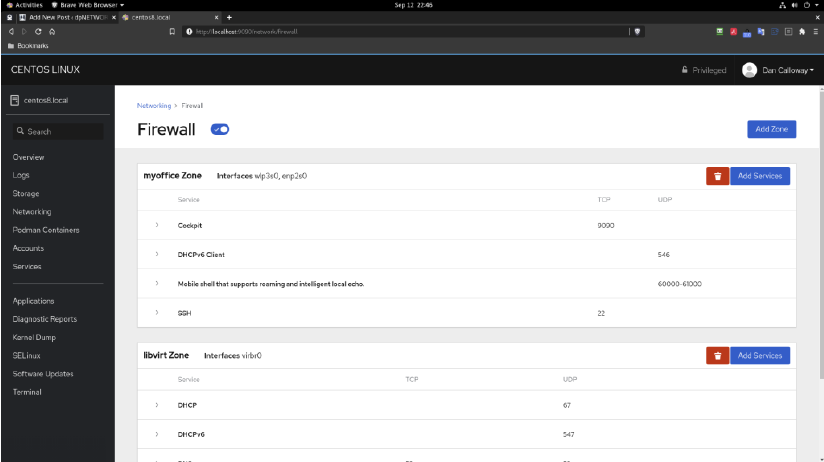Focus the sidebar Search field
The width and height of the screenshot is (824, 462).
[58, 131]
